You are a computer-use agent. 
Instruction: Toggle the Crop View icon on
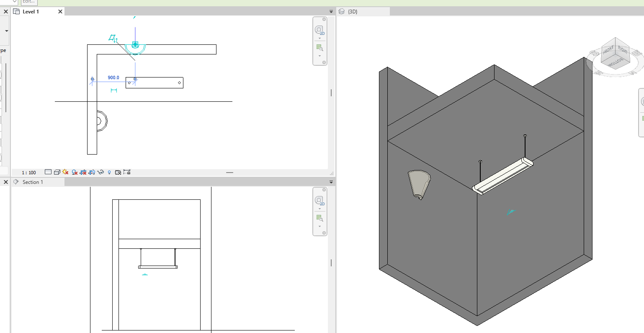coord(83,172)
